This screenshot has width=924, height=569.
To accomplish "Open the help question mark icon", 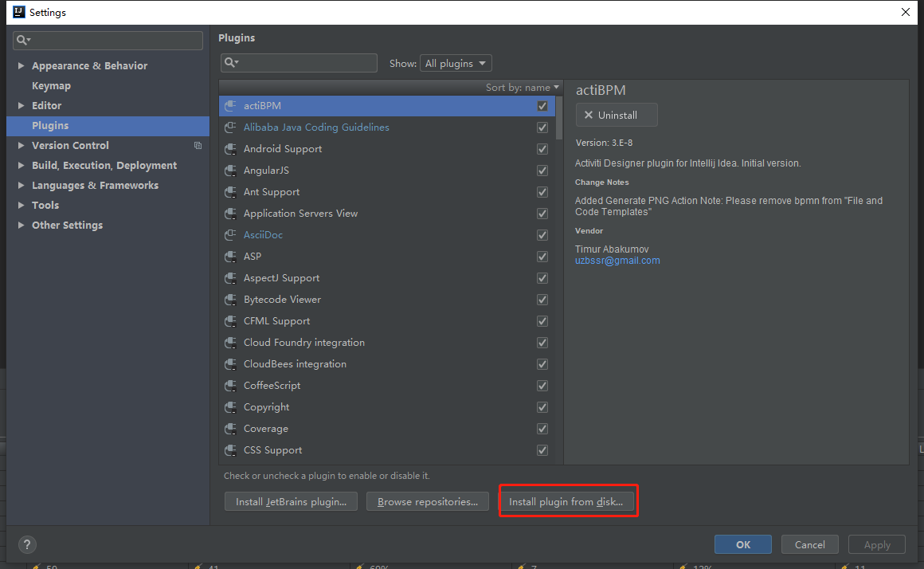I will tap(27, 545).
